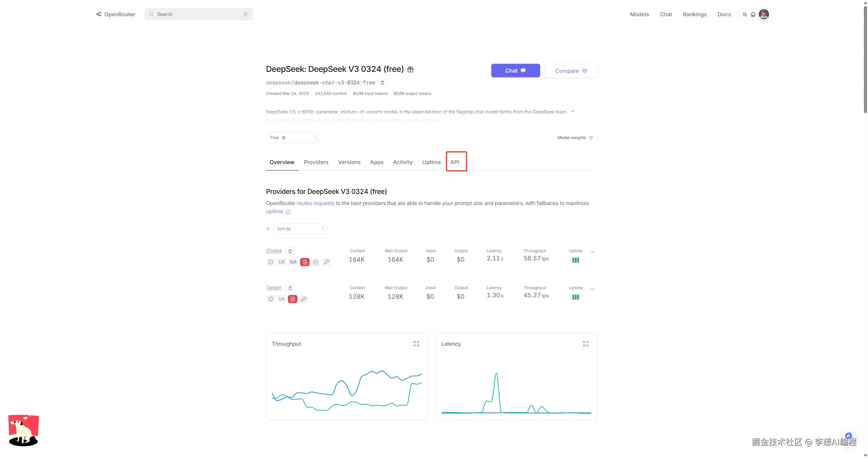Click the clipboard icon beside Chutes
868x458 pixels.
click(x=290, y=251)
